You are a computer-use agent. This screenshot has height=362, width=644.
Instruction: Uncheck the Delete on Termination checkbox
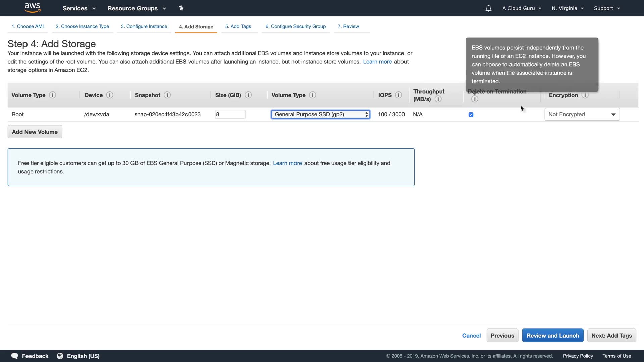point(471,115)
